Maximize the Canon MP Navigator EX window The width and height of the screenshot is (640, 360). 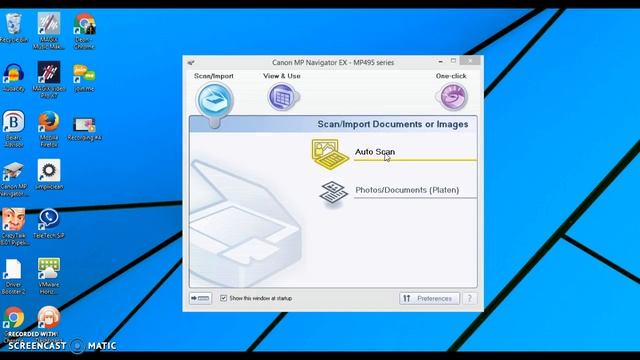(453, 61)
